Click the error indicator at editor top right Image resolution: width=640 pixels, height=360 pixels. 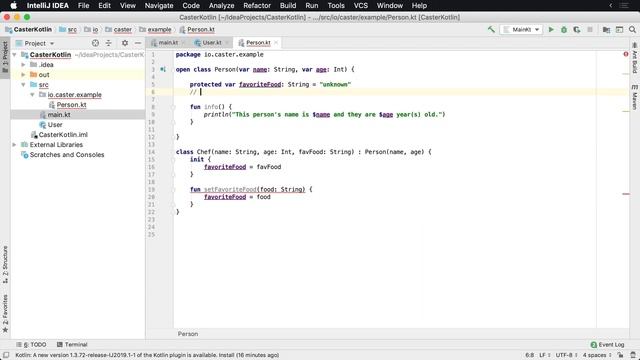626,54
